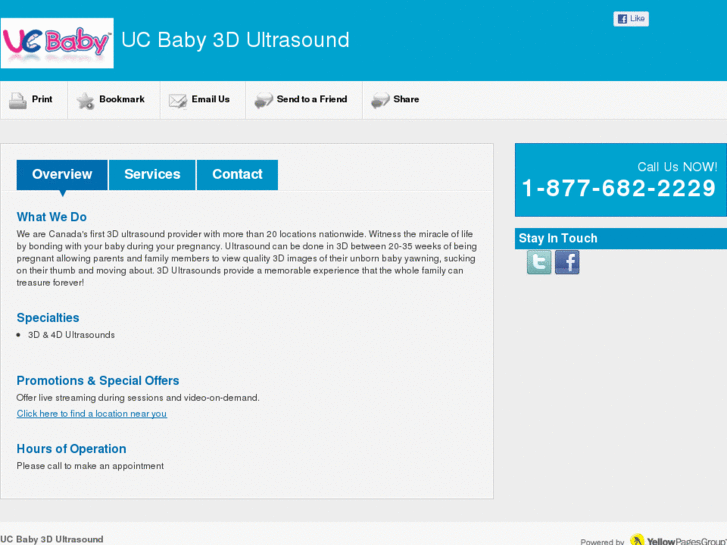Select the Overview tab

click(x=62, y=175)
